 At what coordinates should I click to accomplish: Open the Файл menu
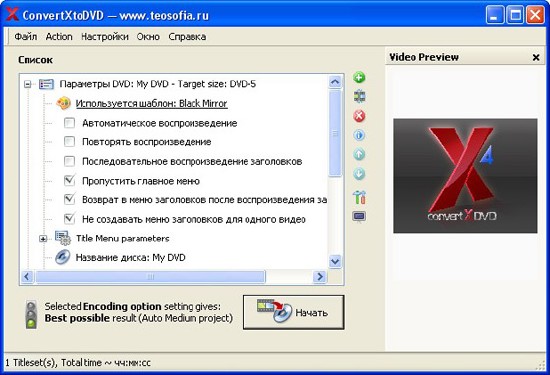[x=26, y=36]
